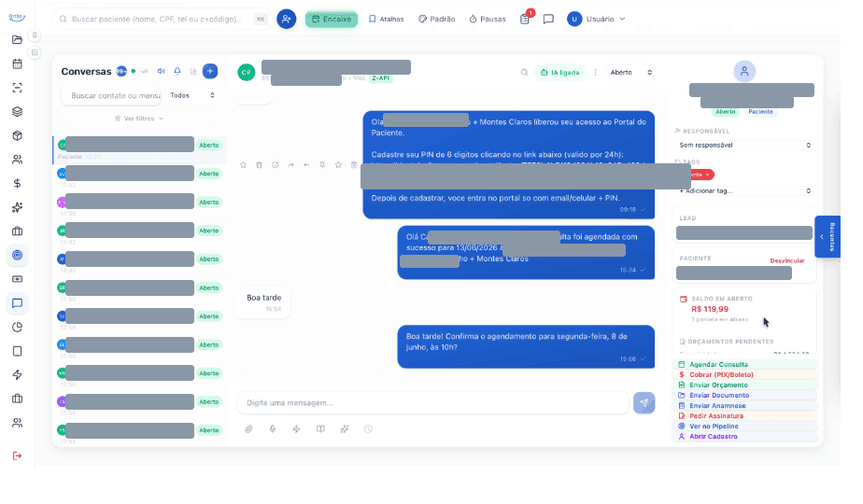Start a new conversation with the blue plus button
Screen dimensions: 863x504
(x=210, y=71)
